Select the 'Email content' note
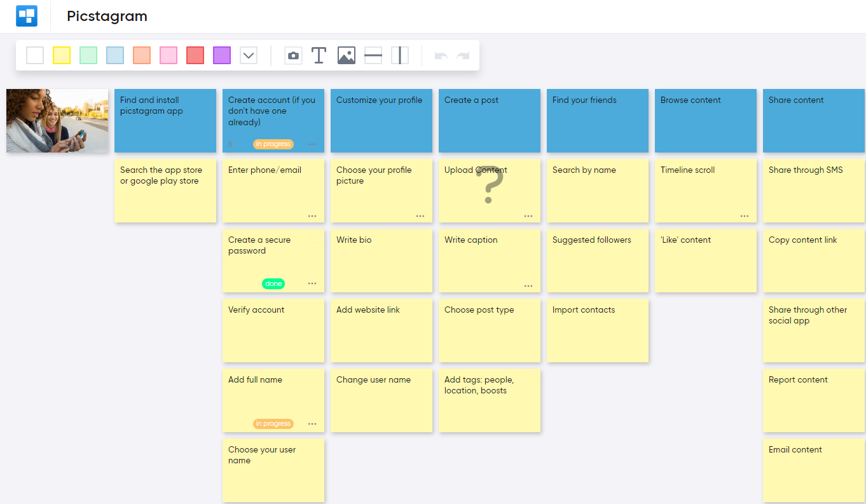The width and height of the screenshot is (866, 504). [814, 470]
